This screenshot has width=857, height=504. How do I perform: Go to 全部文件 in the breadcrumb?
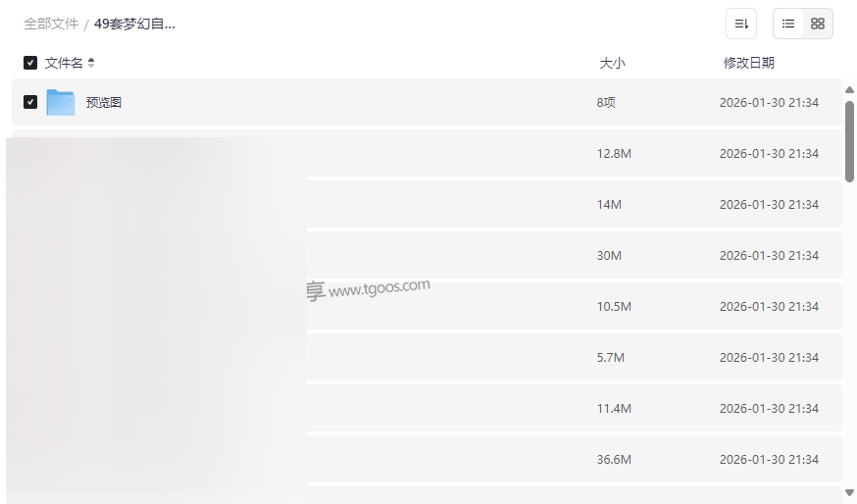(51, 24)
